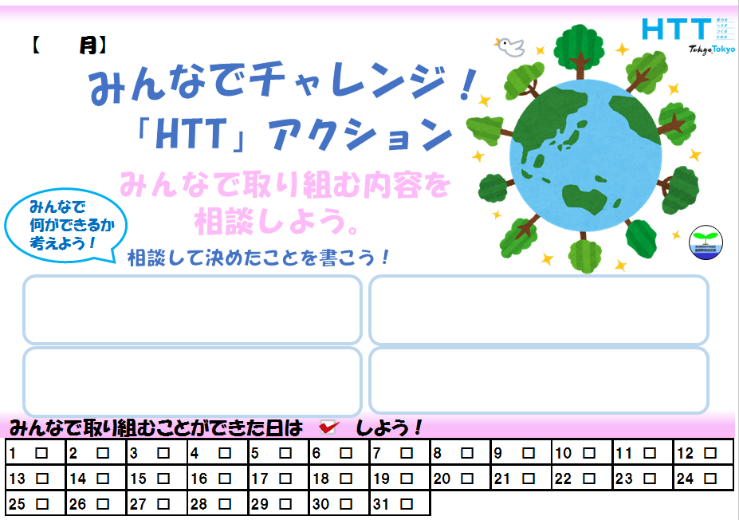The image size is (739, 520).
Task: Tick the checkbox for day 22
Action: (x=589, y=479)
